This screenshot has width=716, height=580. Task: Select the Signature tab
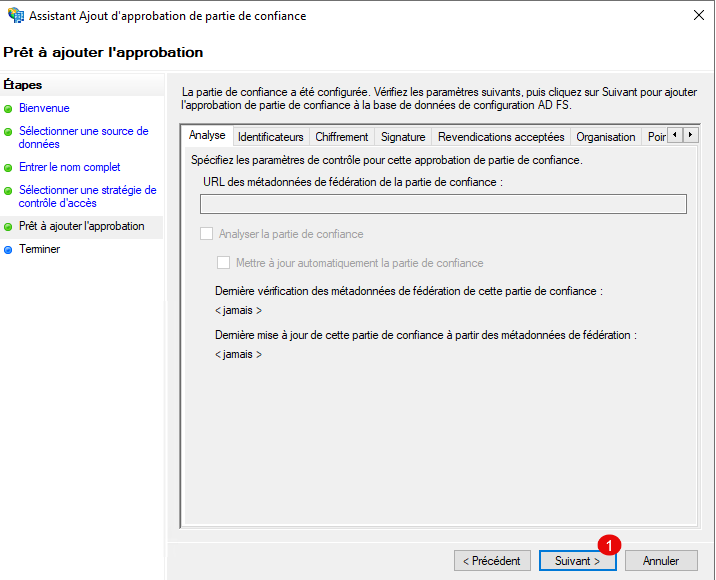403,137
